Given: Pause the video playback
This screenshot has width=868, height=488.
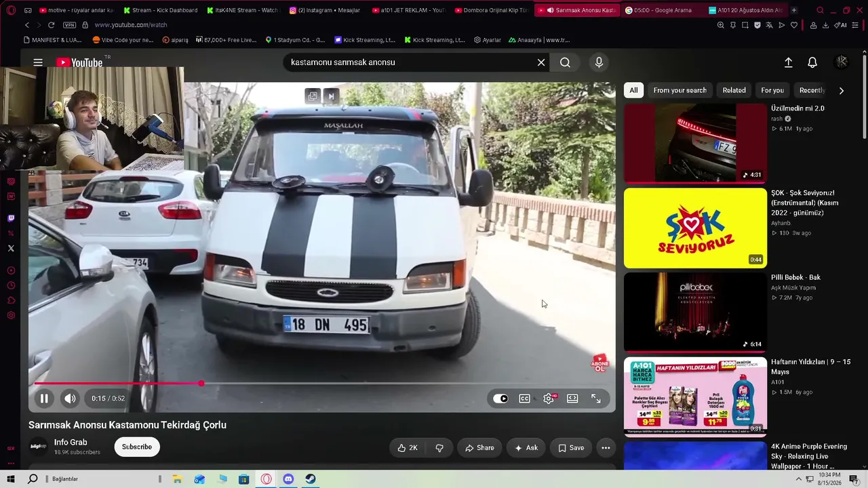Looking at the screenshot, I should [x=44, y=399].
